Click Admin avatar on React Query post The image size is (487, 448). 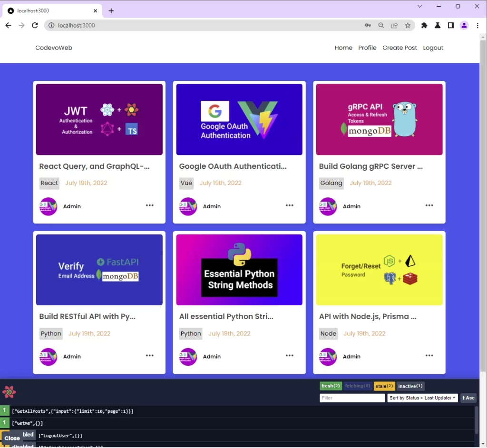(x=48, y=206)
